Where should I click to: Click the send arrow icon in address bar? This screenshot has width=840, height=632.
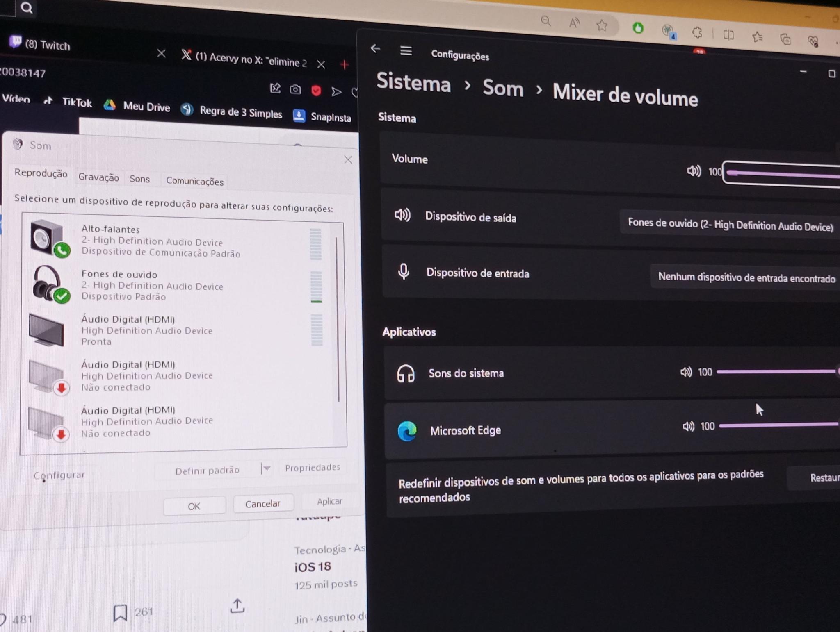point(336,91)
